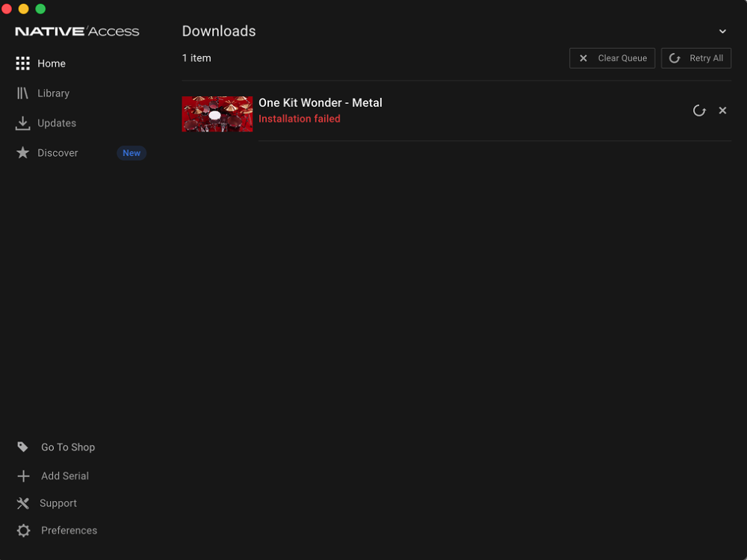Click the One Kit Wonder - Metal title
The height and width of the screenshot is (560, 747).
pos(320,103)
